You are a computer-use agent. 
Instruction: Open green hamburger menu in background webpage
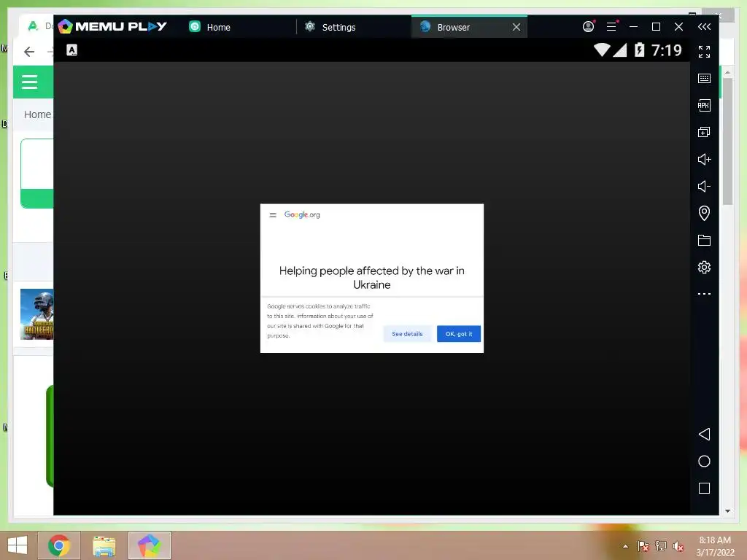click(29, 82)
